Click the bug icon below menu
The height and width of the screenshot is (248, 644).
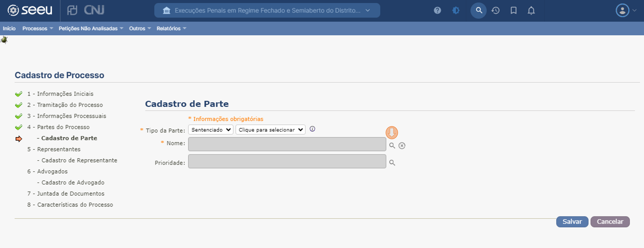pos(4,40)
